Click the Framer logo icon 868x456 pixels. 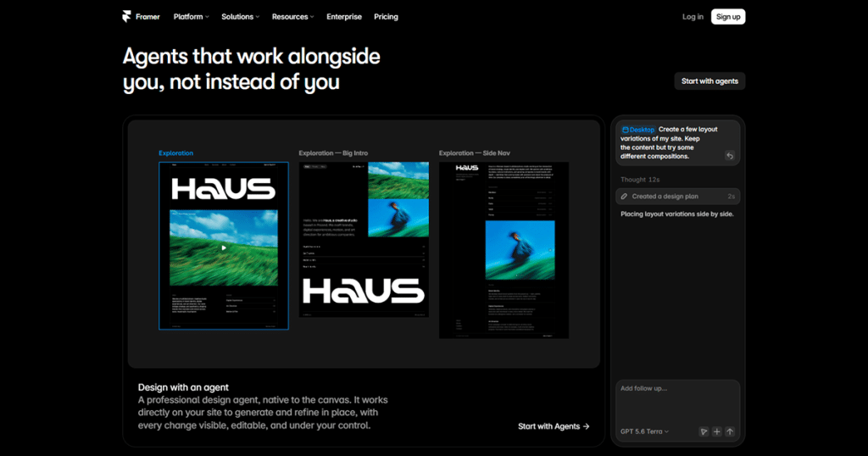[127, 17]
